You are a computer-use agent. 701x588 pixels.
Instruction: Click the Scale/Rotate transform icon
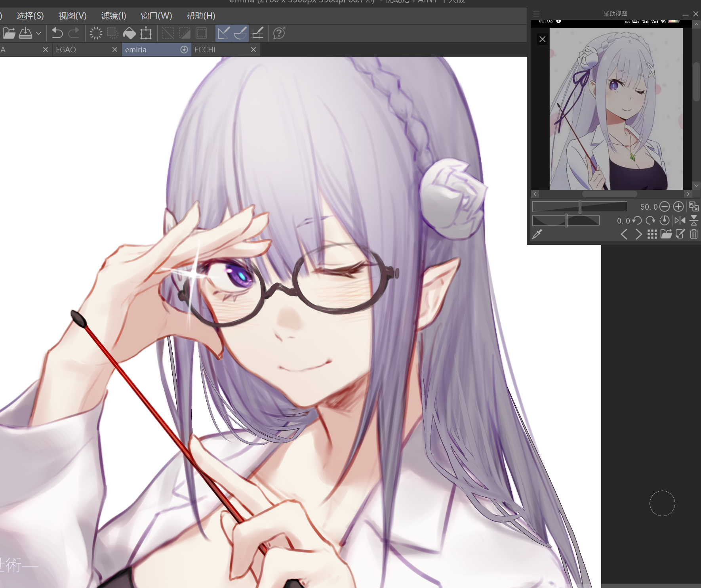click(146, 33)
